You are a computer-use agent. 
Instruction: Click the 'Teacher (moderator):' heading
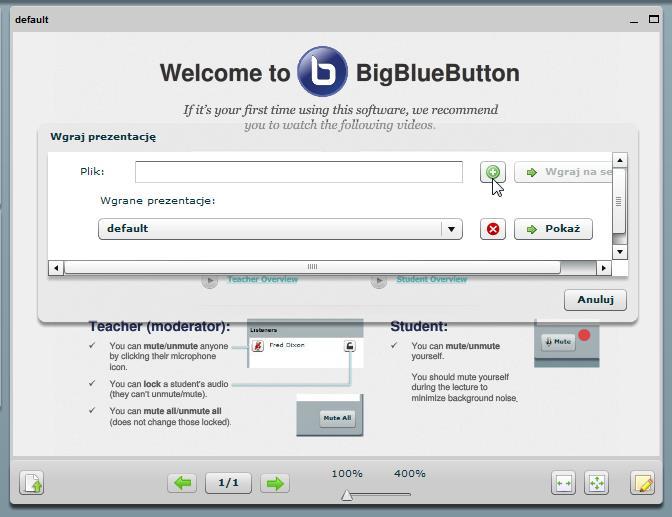(x=159, y=327)
